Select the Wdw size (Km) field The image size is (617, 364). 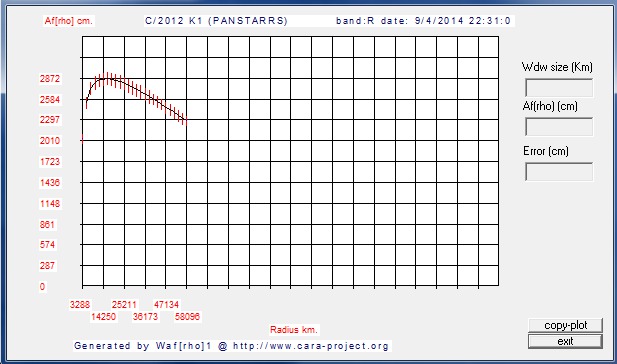pyautogui.click(x=559, y=88)
